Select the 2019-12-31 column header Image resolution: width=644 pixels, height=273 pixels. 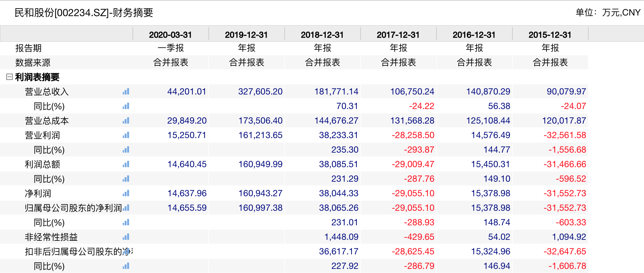coord(246,35)
